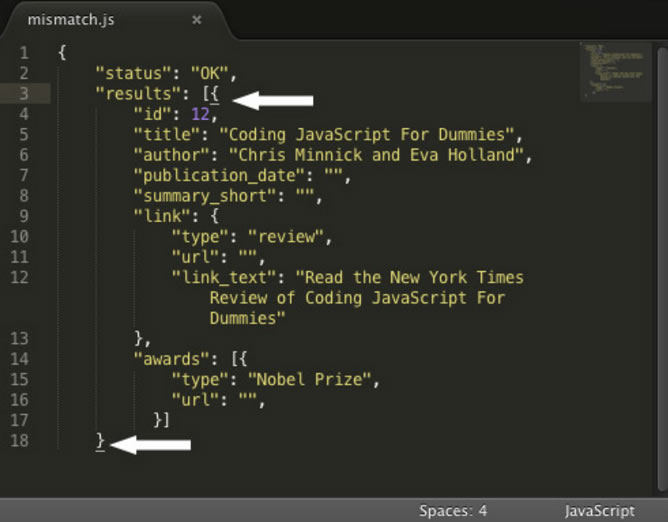
Task: Click "Chris Minnick and Eva Holland" string
Action: (x=376, y=155)
